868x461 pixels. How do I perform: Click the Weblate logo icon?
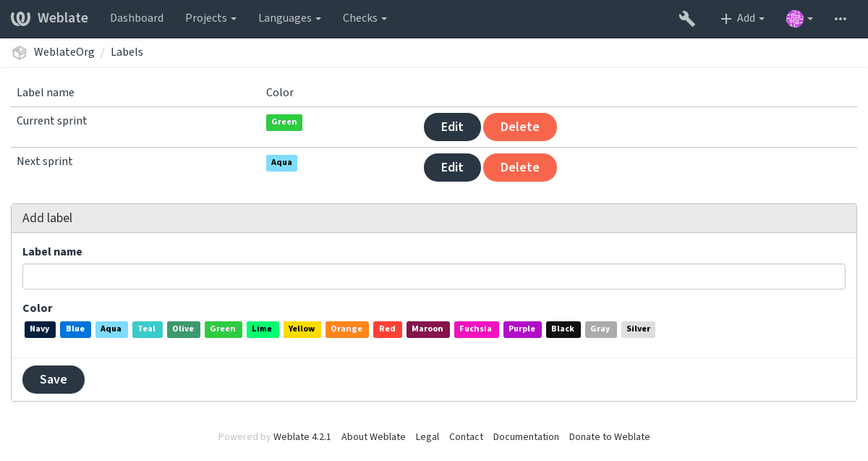pos(20,18)
